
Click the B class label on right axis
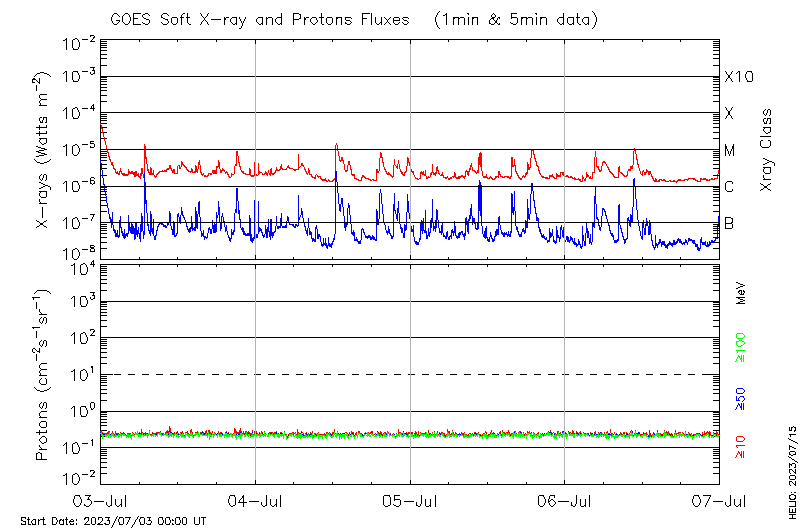pos(729,222)
